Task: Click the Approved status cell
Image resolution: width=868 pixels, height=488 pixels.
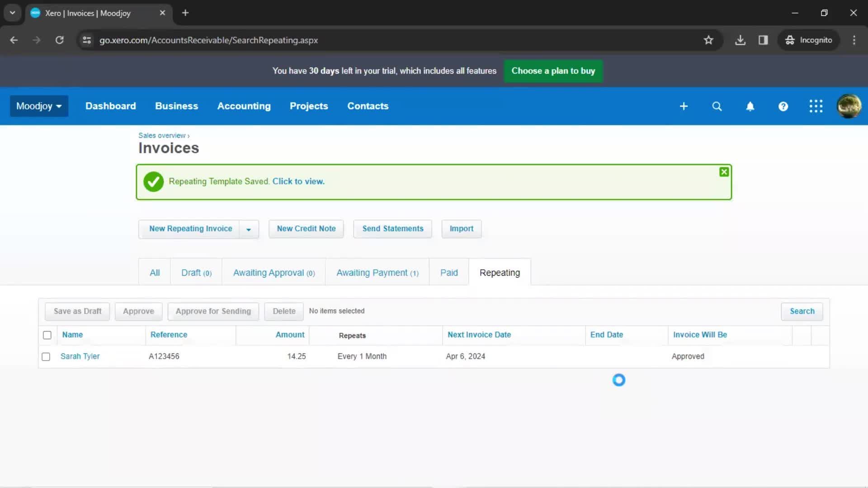Action: pyautogui.click(x=688, y=357)
